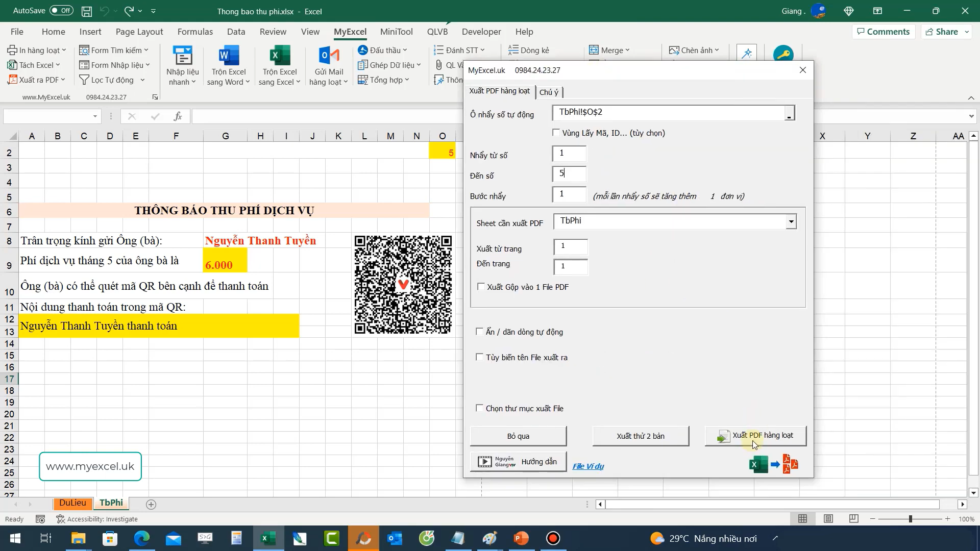Open the "File Ví dụ" link
980x551 pixels.
(588, 466)
